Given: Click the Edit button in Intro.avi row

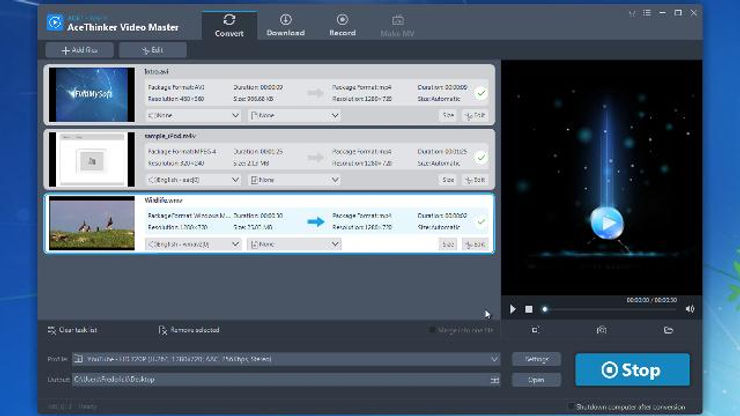Looking at the screenshot, I should tap(475, 115).
